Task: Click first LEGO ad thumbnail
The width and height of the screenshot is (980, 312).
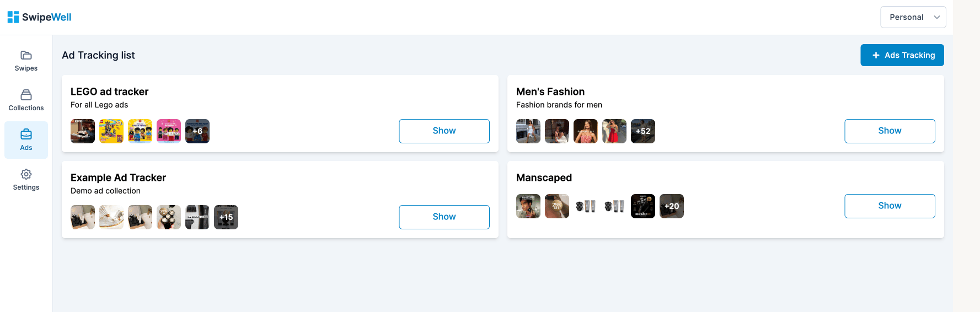Action: (x=83, y=131)
